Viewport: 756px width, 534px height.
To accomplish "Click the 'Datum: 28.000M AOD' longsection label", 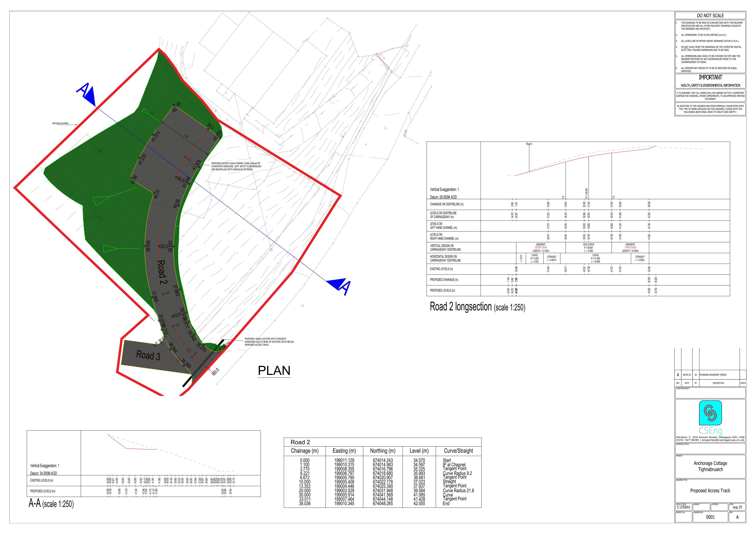I will click(443, 197).
